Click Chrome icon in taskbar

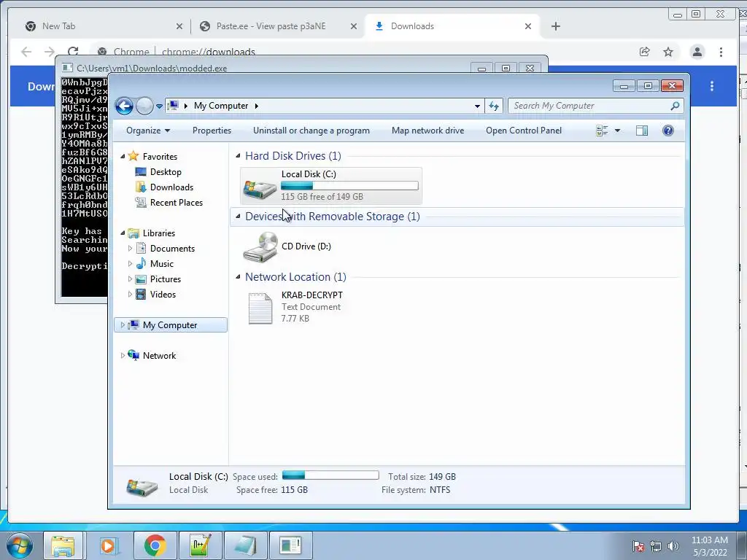(x=155, y=545)
